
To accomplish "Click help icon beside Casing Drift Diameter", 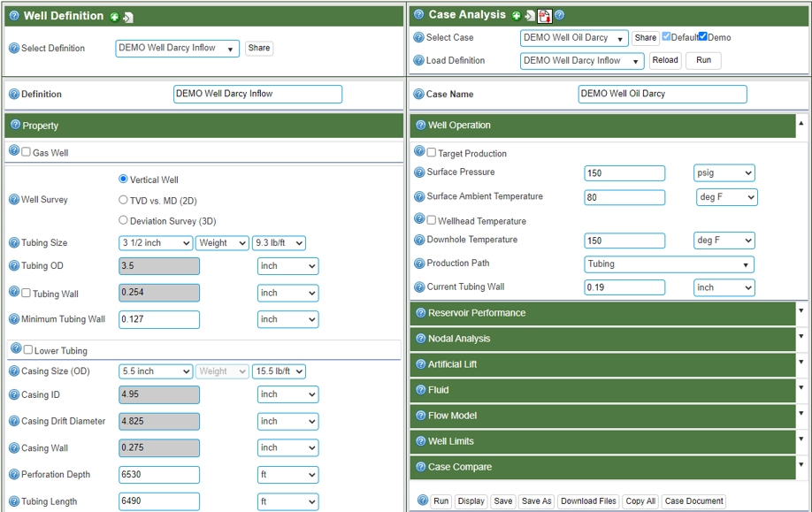I will point(14,422).
